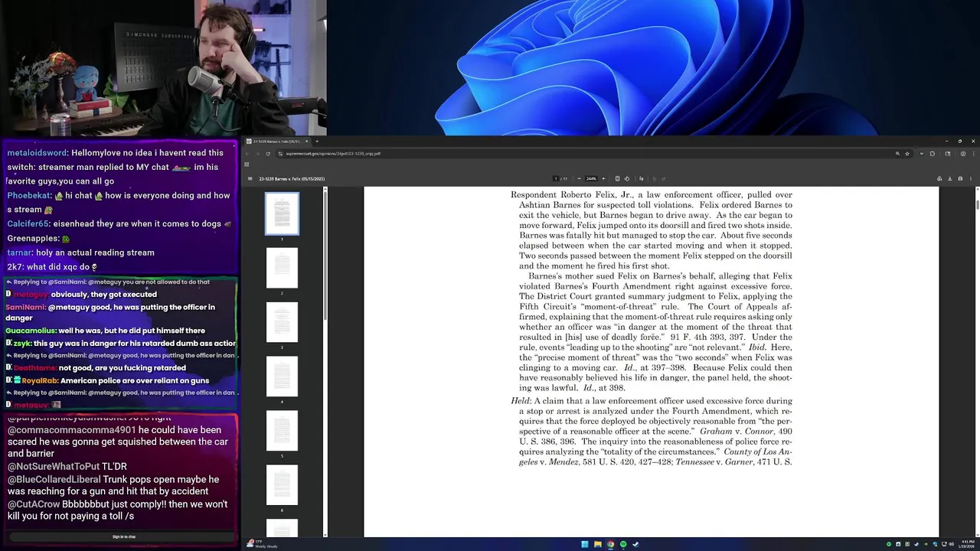The image size is (980, 551).
Task: Open a new browser tab
Action: pyautogui.click(x=317, y=141)
